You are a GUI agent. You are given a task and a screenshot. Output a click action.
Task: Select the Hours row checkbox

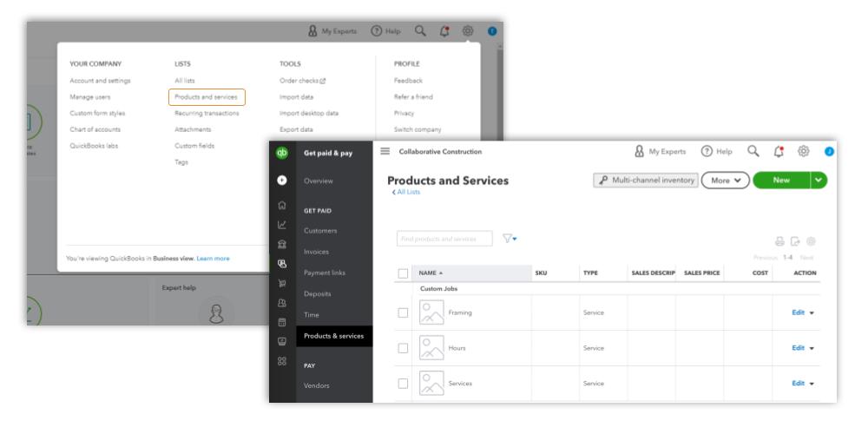pyautogui.click(x=403, y=348)
